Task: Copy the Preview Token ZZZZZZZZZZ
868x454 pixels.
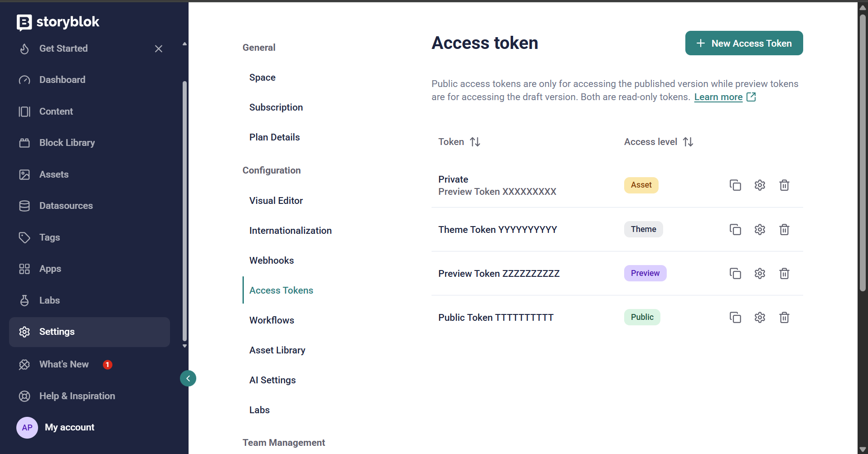Action: [735, 273]
